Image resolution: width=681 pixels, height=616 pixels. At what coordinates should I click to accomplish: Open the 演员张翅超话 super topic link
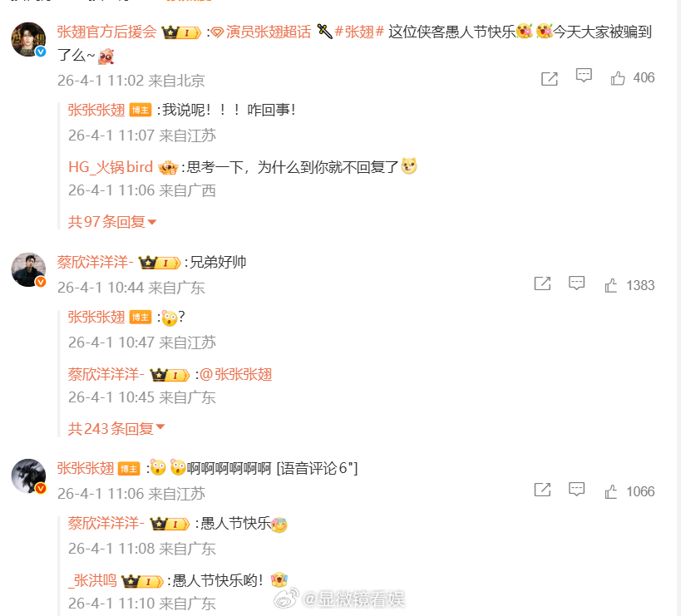(x=261, y=32)
